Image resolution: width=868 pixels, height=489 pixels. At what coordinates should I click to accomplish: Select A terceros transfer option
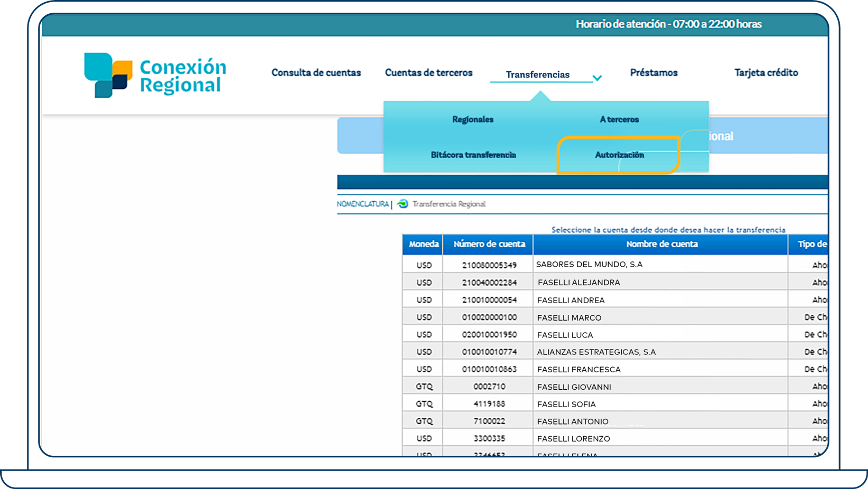619,119
